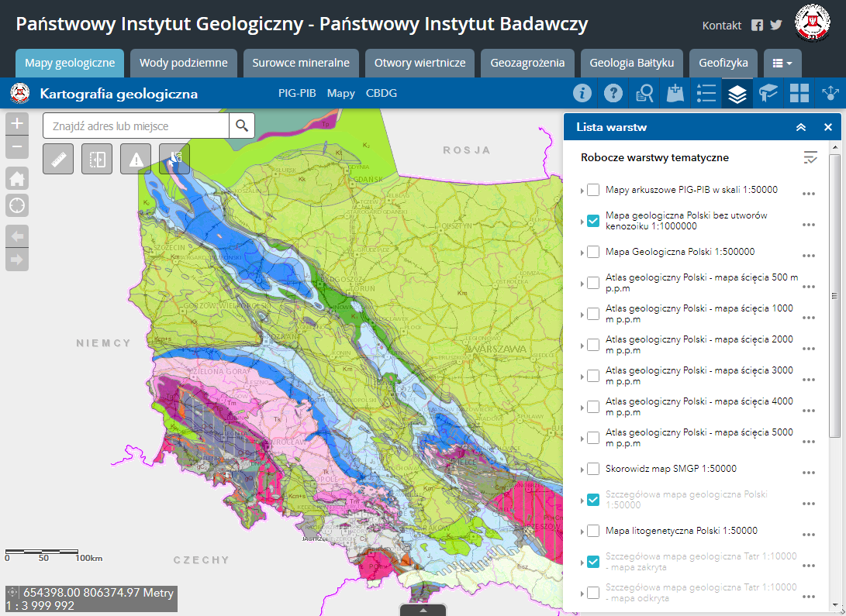Viewport: 846px width, 616px height.
Task: Click the coordinates crosshair icon
Action: [13, 592]
